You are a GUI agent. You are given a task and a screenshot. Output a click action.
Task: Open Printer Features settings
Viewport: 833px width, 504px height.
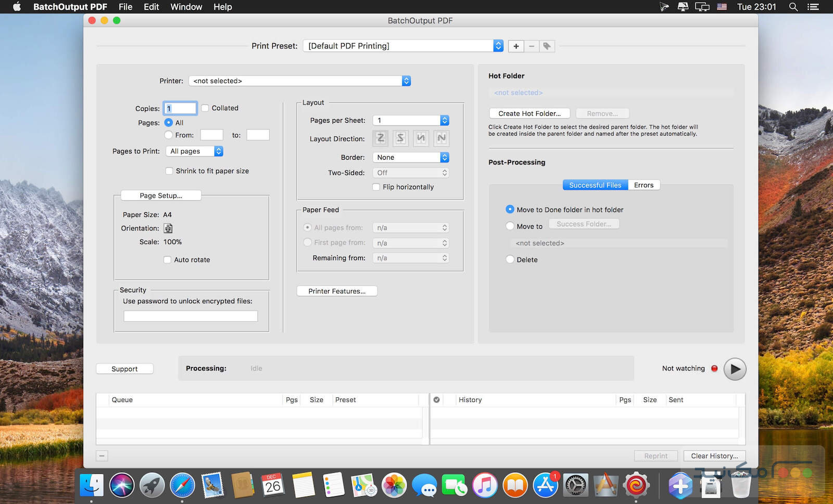point(336,291)
